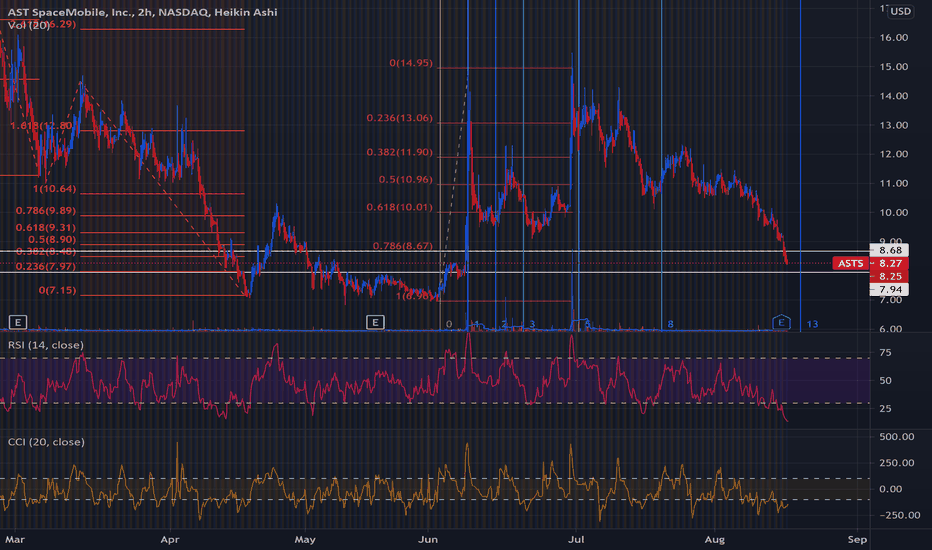Image resolution: width=932 pixels, height=550 pixels.
Task: Click Fib time zone label 0
Action: [x=449, y=324]
